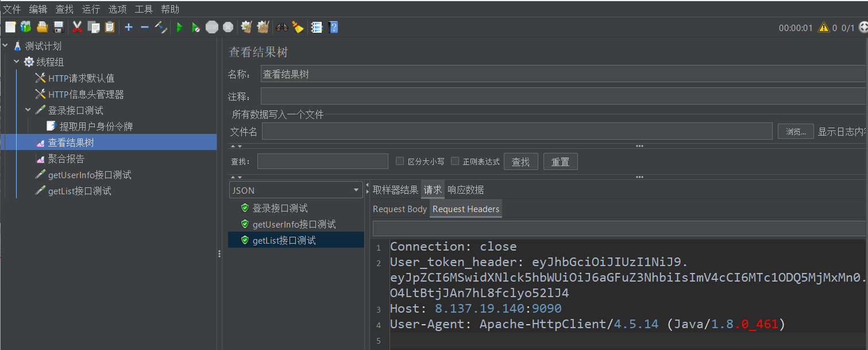Collapse all tree nodes with minus icon
The height and width of the screenshot is (350, 868).
click(x=145, y=27)
